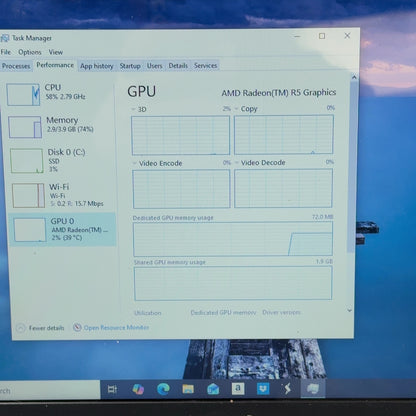The image size is (416, 416).
Task: Launch Copilot from the taskbar
Action: 138,389
